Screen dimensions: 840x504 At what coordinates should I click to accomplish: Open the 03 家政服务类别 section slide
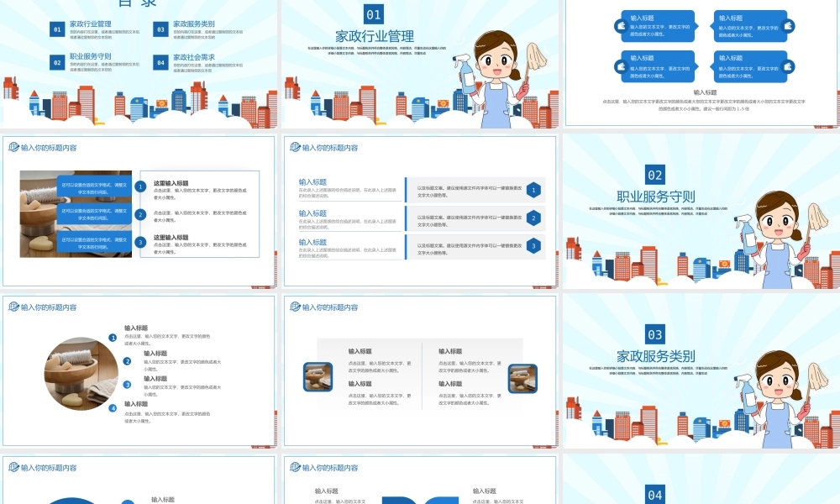pos(701,370)
